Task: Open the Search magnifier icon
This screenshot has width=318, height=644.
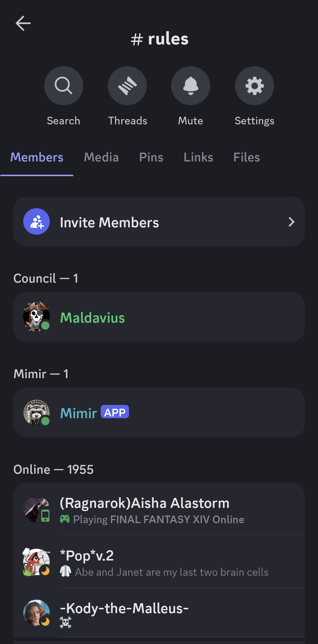Action: click(x=64, y=86)
